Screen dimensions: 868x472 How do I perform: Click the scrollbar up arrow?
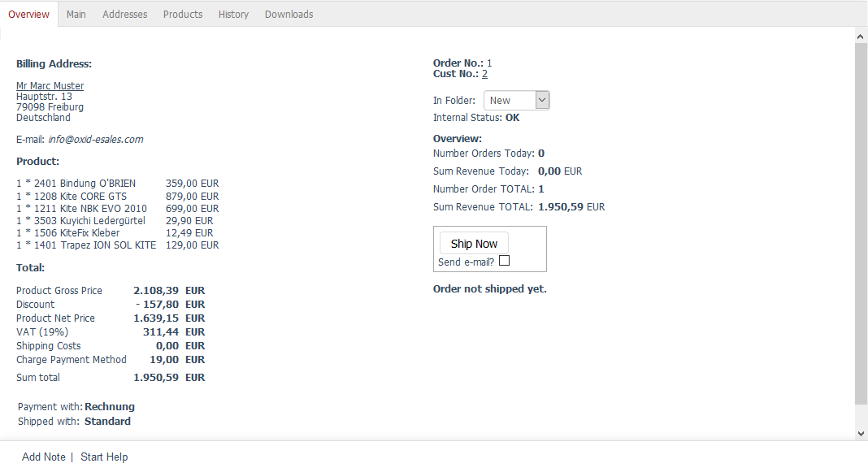(860, 37)
